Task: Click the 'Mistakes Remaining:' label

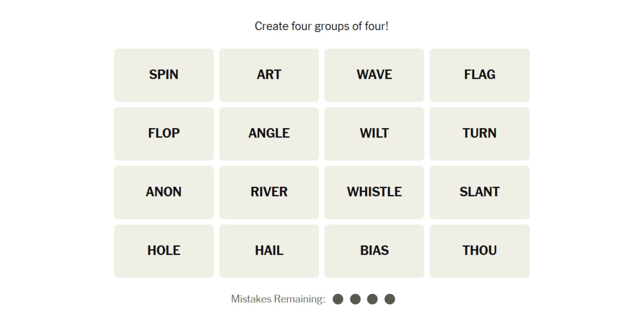Action: [x=278, y=299]
